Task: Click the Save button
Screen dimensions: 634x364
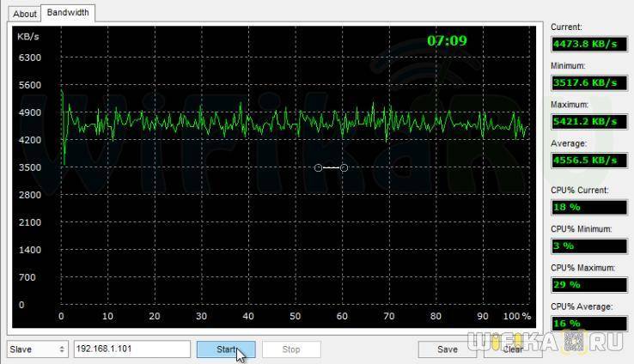Action: [447, 349]
